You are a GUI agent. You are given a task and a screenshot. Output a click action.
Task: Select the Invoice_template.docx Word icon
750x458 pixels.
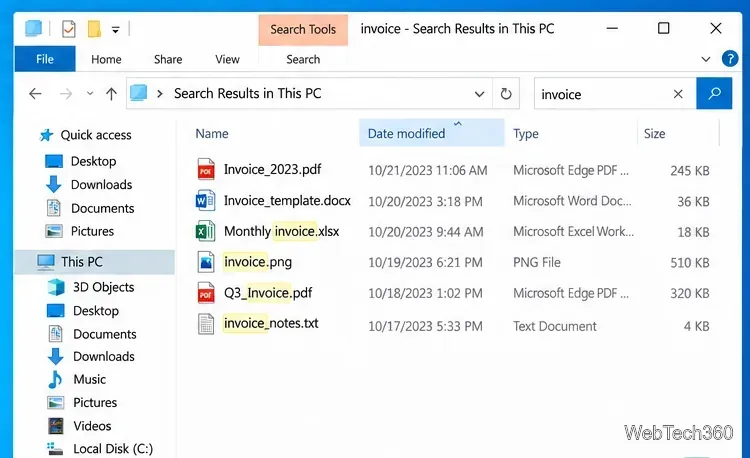[206, 201]
